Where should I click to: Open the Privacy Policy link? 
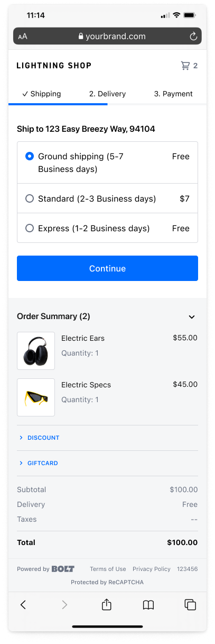pos(152,569)
